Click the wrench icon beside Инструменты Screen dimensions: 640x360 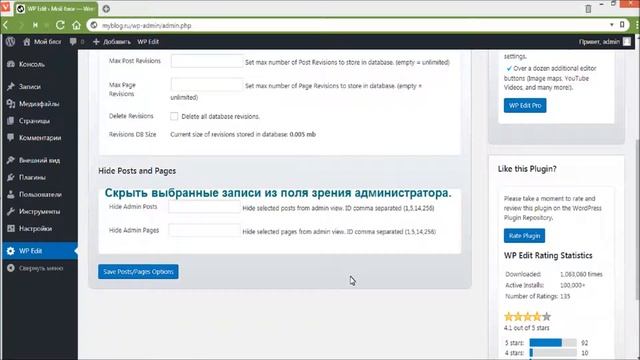(11, 212)
